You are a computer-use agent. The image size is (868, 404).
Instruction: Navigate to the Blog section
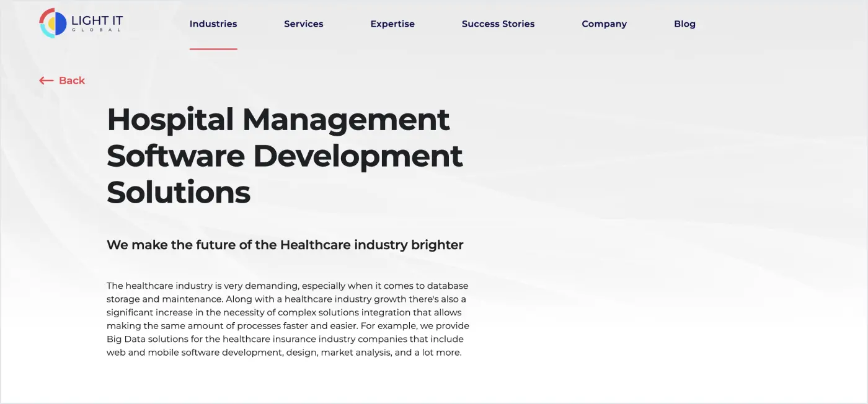(x=684, y=24)
